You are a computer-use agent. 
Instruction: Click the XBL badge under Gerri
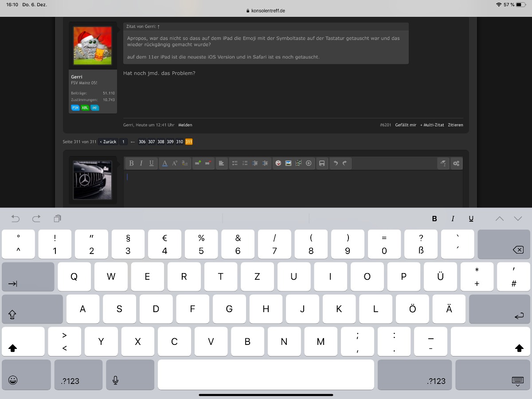click(x=85, y=108)
